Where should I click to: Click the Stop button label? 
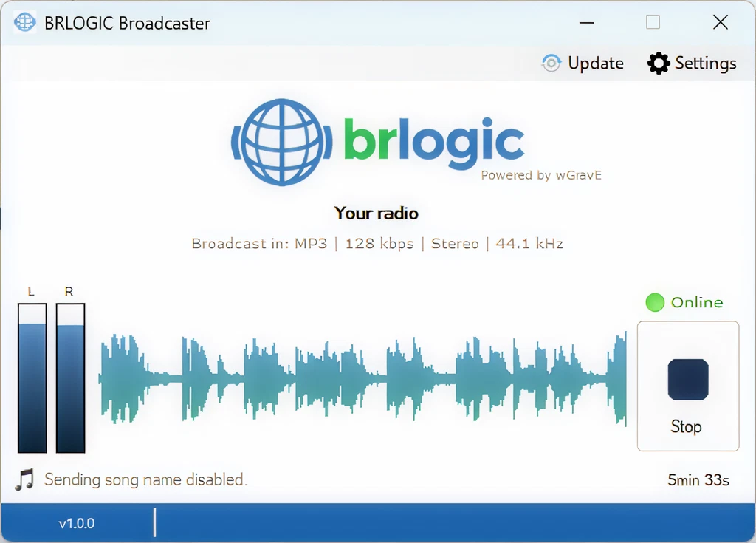[686, 427]
